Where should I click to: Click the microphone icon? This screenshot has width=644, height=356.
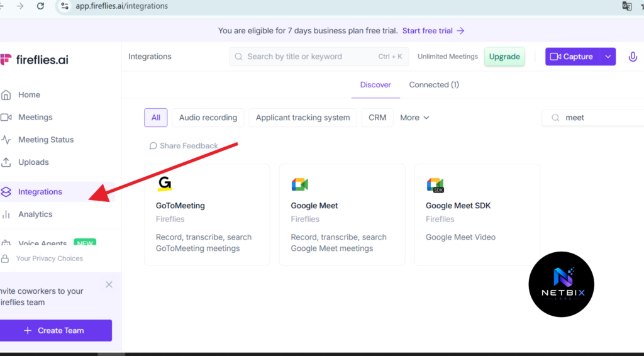pos(633,57)
